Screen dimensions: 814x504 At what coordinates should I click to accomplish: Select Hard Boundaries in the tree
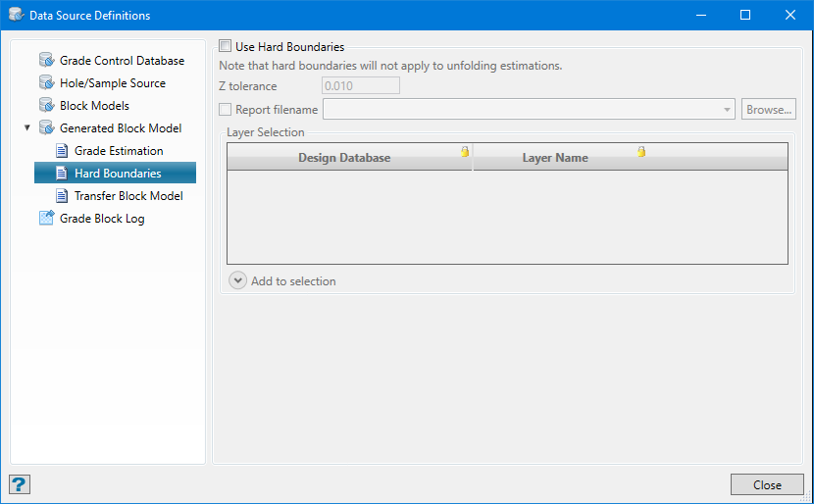(117, 174)
